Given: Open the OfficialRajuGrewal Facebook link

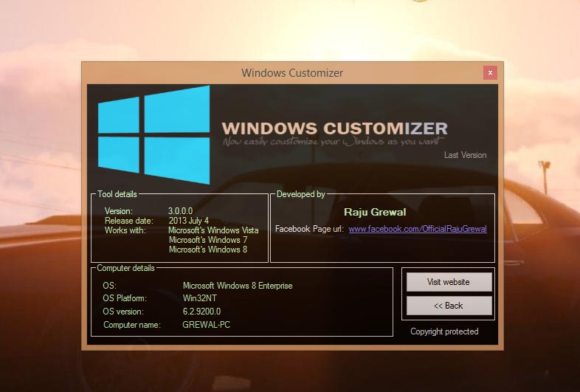Looking at the screenshot, I should (418, 229).
